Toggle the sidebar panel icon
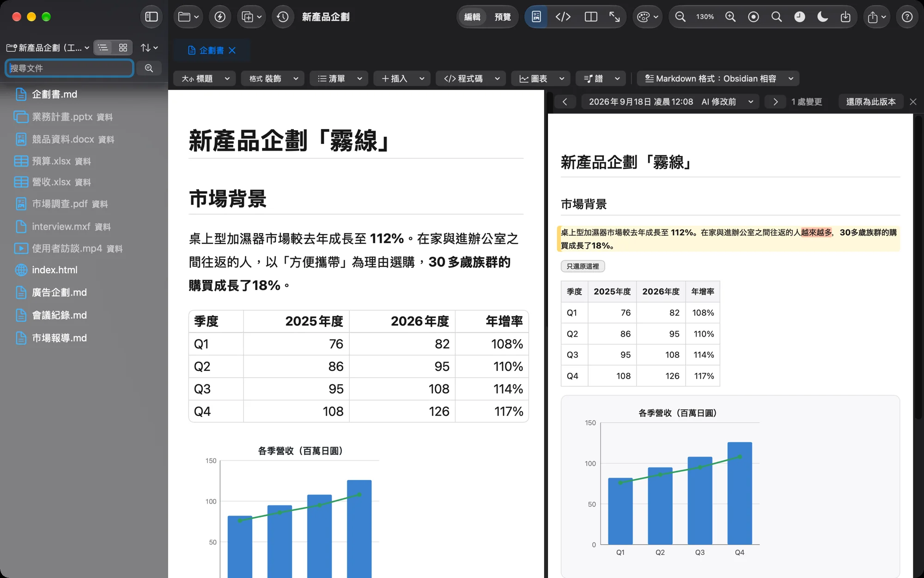This screenshot has width=924, height=578. pyautogui.click(x=152, y=17)
